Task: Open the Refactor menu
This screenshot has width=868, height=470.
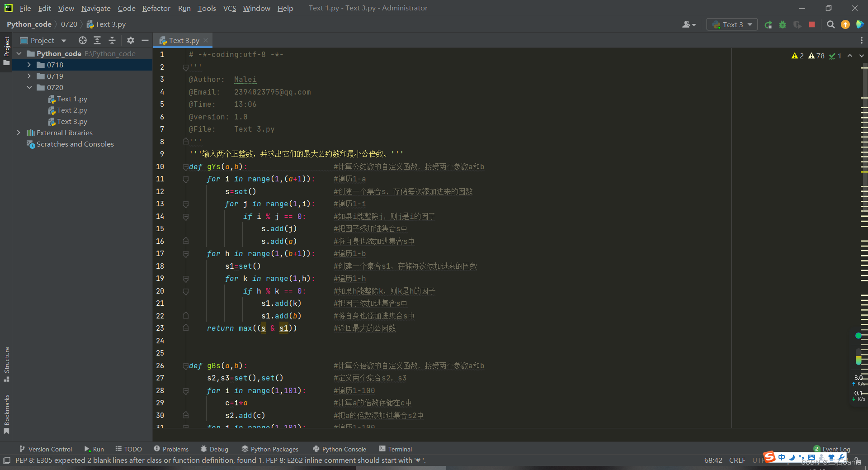Action: (156, 8)
